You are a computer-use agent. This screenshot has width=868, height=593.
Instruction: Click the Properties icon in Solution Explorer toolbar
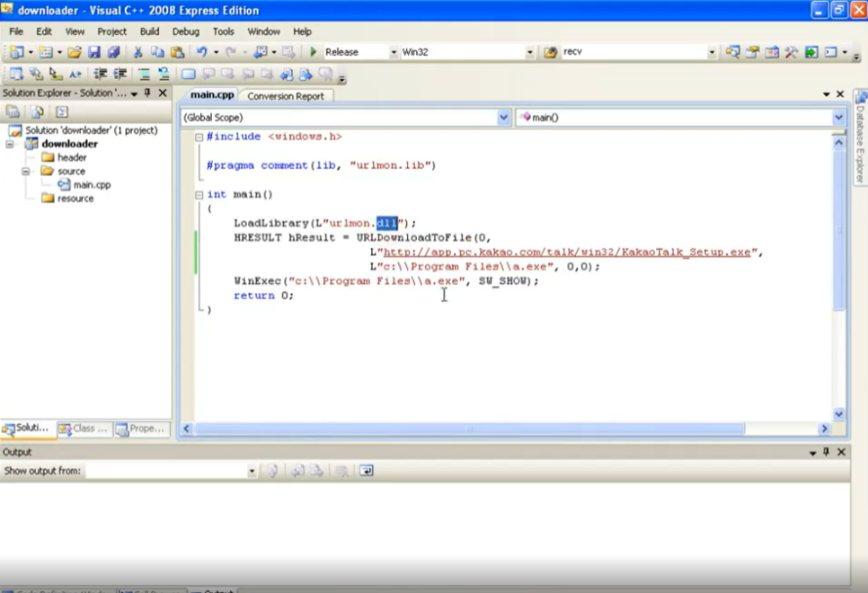tap(13, 111)
